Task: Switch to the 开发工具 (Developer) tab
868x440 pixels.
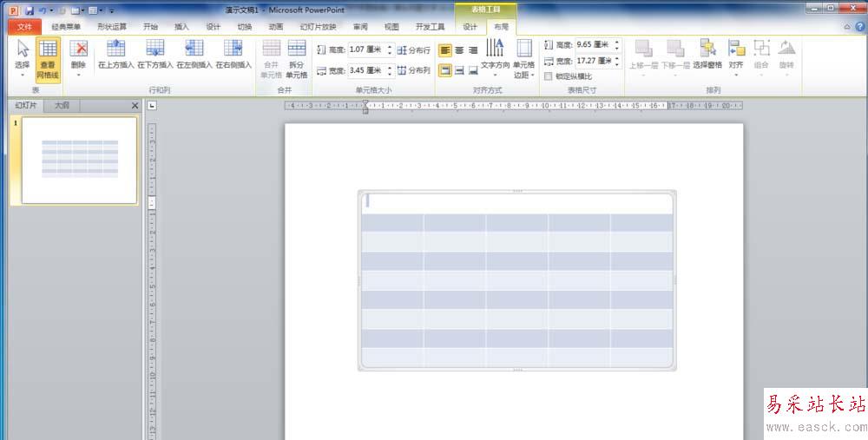Action: pos(431,27)
